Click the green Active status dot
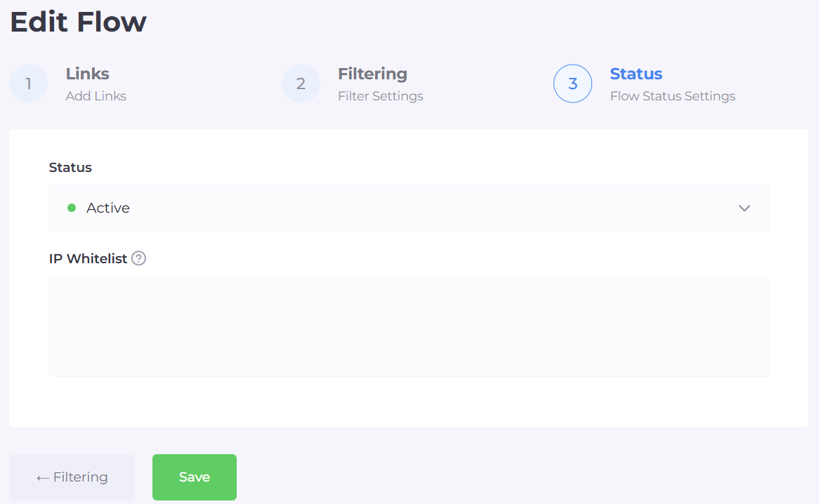The width and height of the screenshot is (819, 504). tap(71, 208)
